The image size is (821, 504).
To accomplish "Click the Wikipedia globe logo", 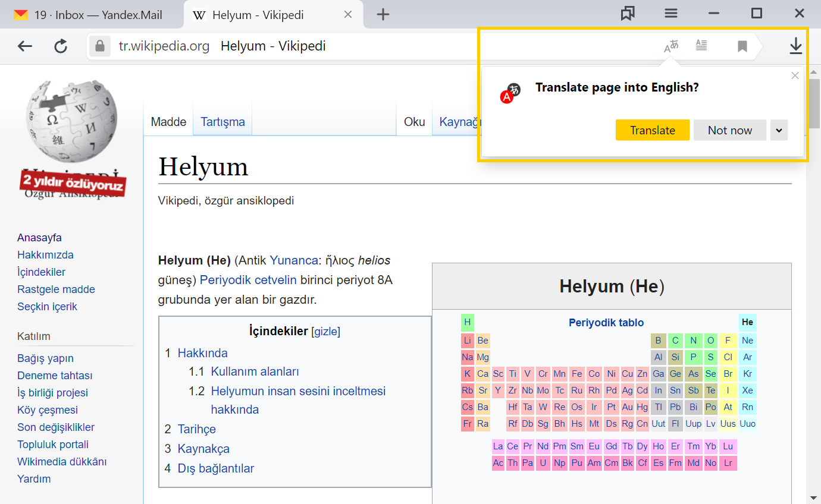I will coord(72,122).
